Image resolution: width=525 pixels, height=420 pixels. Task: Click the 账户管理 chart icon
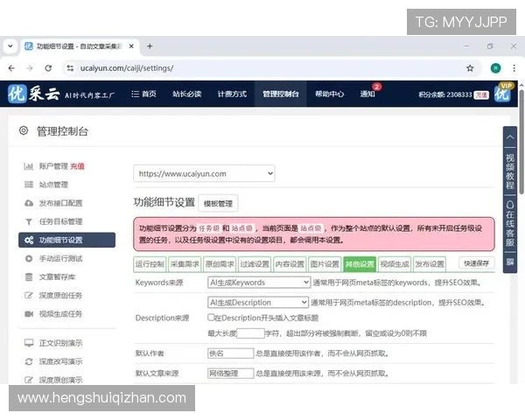(x=29, y=166)
